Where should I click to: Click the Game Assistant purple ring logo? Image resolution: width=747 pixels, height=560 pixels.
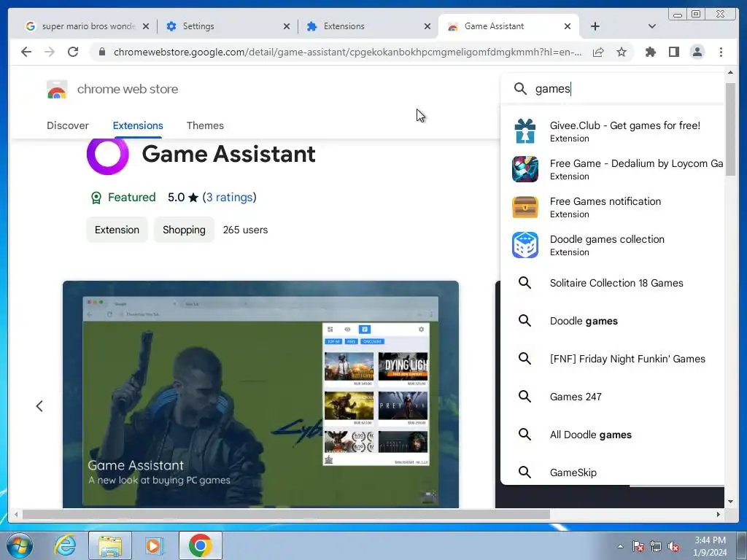(108, 155)
